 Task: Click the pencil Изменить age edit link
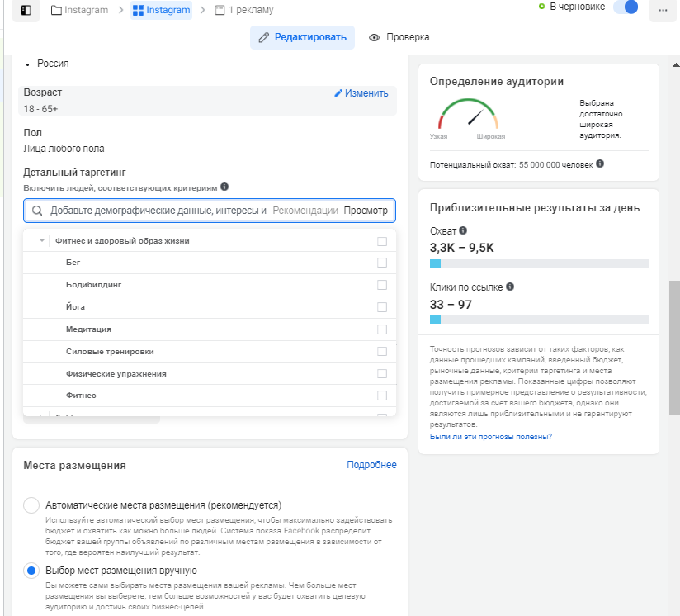point(361,93)
